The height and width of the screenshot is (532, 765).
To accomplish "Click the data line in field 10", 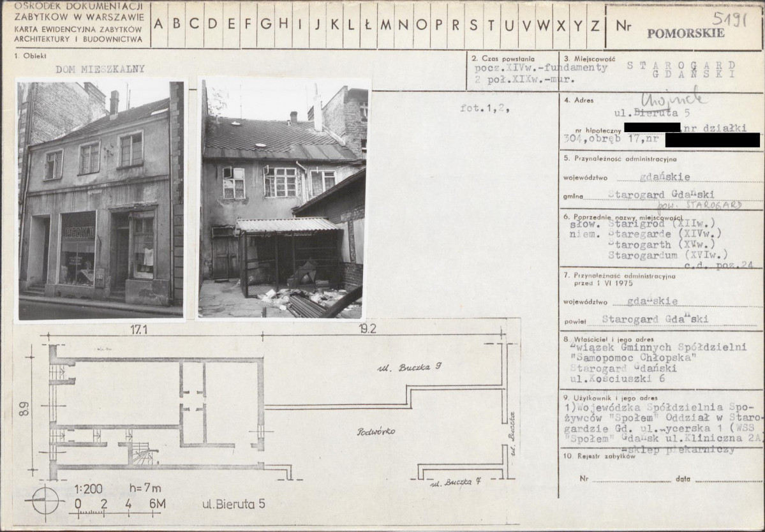I will [x=721, y=478].
